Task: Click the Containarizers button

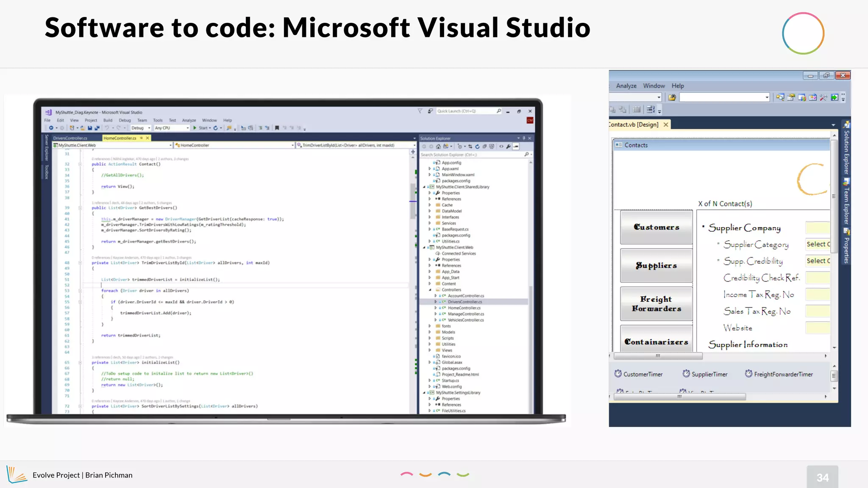Action: tap(656, 339)
